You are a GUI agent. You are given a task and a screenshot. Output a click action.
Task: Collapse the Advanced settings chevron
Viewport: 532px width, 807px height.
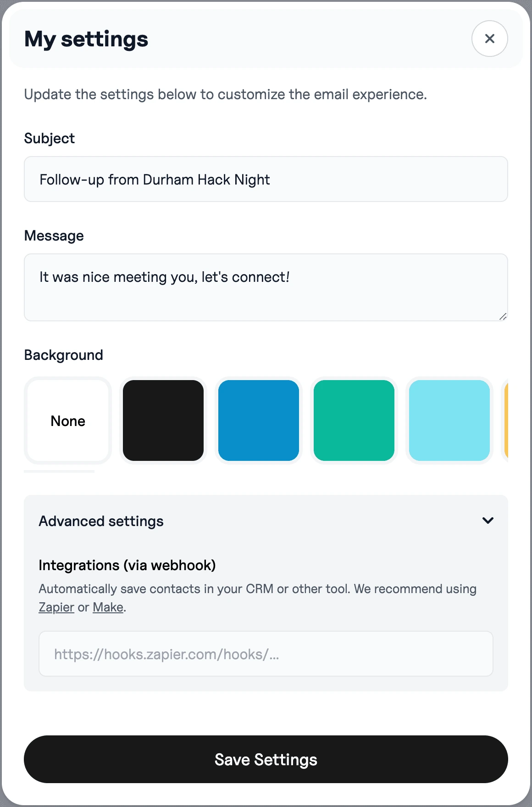pos(488,521)
